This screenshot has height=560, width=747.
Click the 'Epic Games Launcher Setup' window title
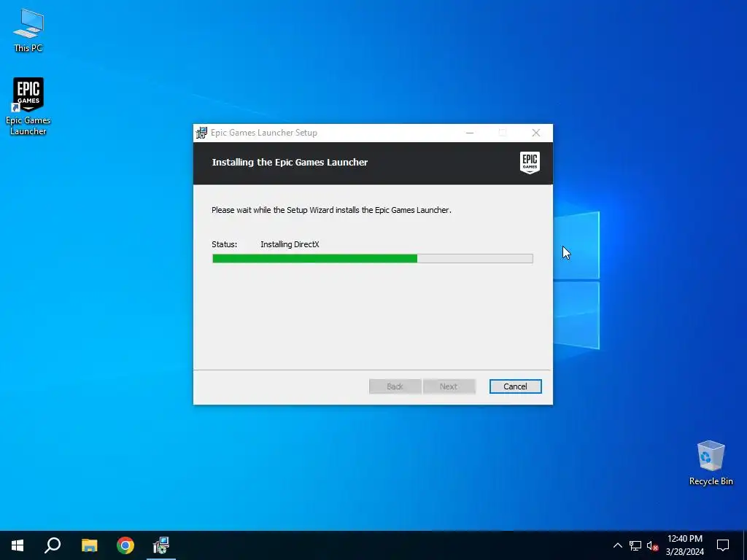pos(264,133)
